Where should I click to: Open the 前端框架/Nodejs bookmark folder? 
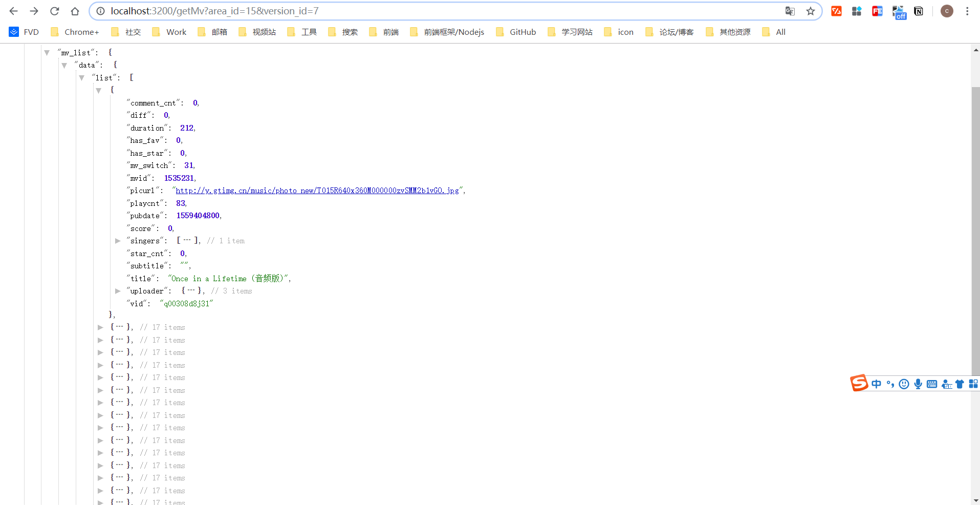(x=447, y=32)
